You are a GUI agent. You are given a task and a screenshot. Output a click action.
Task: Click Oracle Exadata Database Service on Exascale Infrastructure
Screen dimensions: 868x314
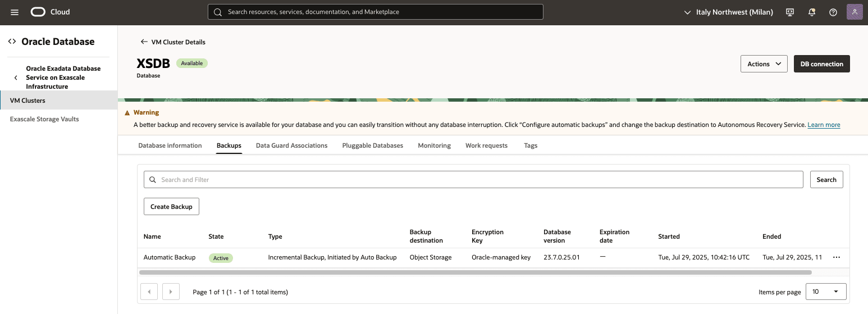point(63,78)
